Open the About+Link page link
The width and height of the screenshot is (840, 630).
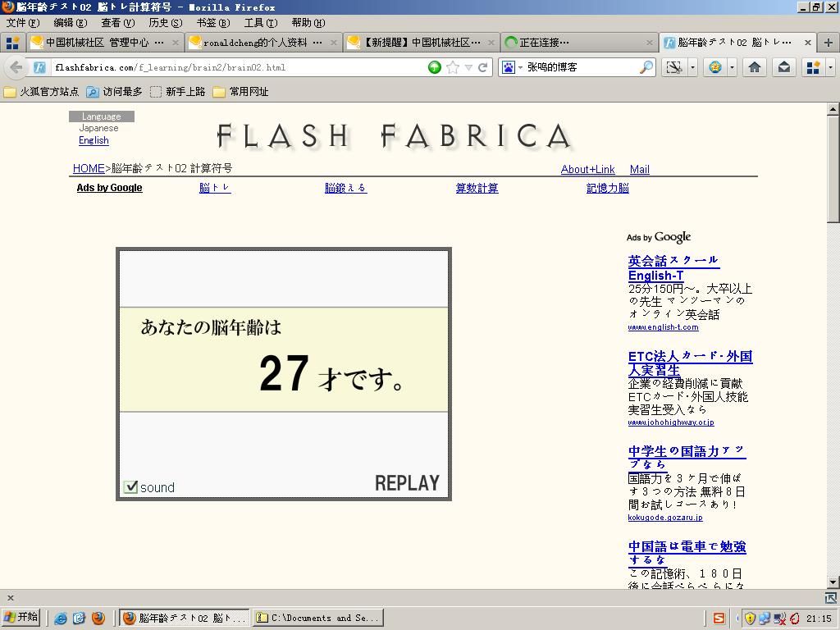pos(587,169)
